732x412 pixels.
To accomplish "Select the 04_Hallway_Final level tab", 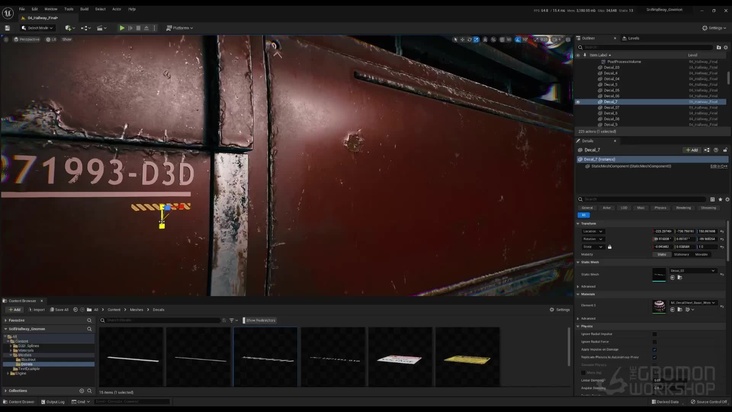I will click(x=42, y=18).
